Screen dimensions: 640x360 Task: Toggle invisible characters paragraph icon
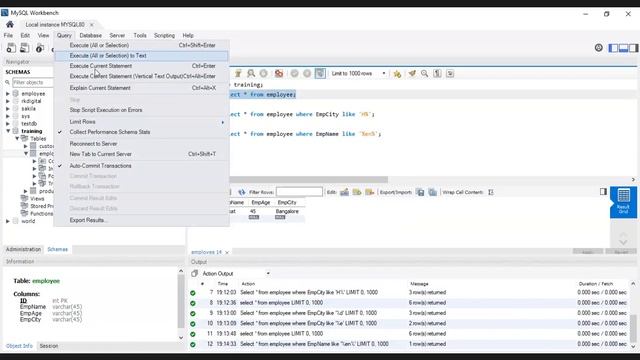tap(437, 73)
